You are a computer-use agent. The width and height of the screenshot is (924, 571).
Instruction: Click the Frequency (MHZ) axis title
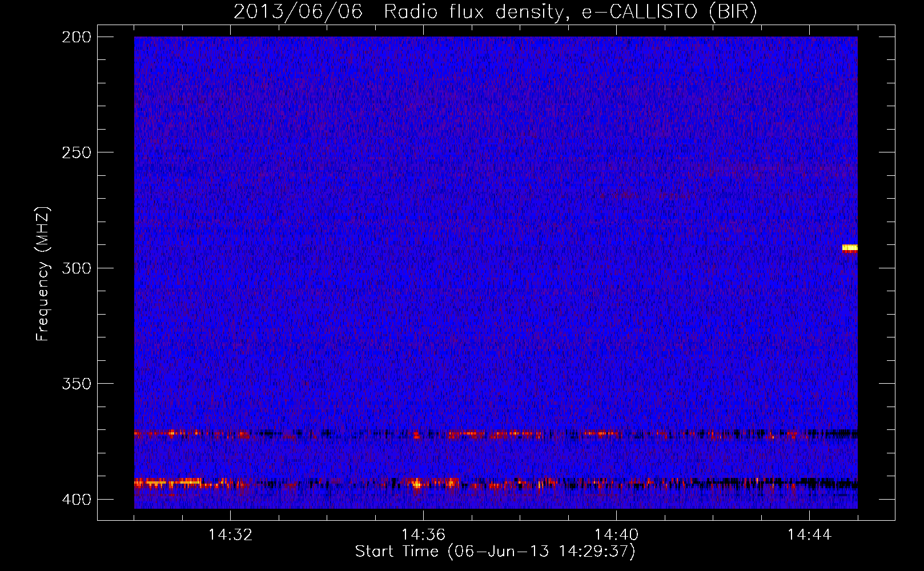[x=43, y=274]
